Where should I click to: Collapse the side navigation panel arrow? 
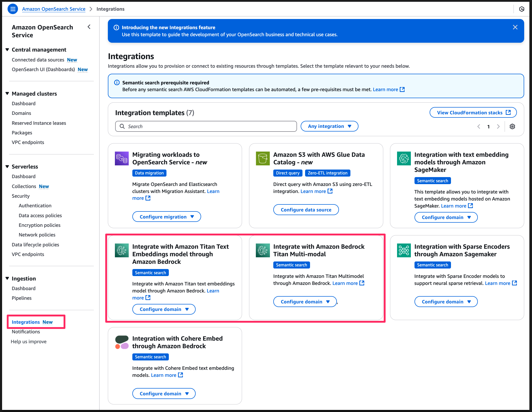tap(89, 27)
